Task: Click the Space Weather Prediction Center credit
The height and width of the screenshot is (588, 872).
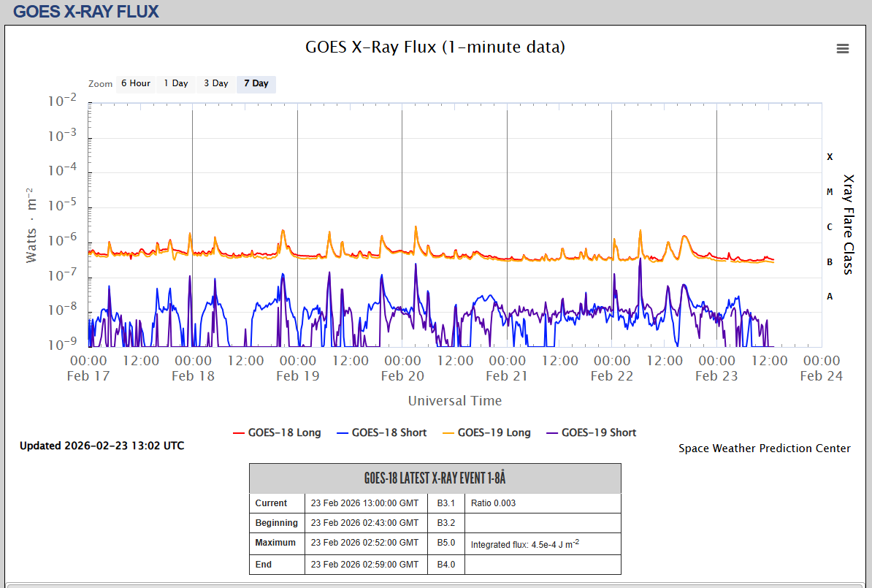Action: coord(764,448)
